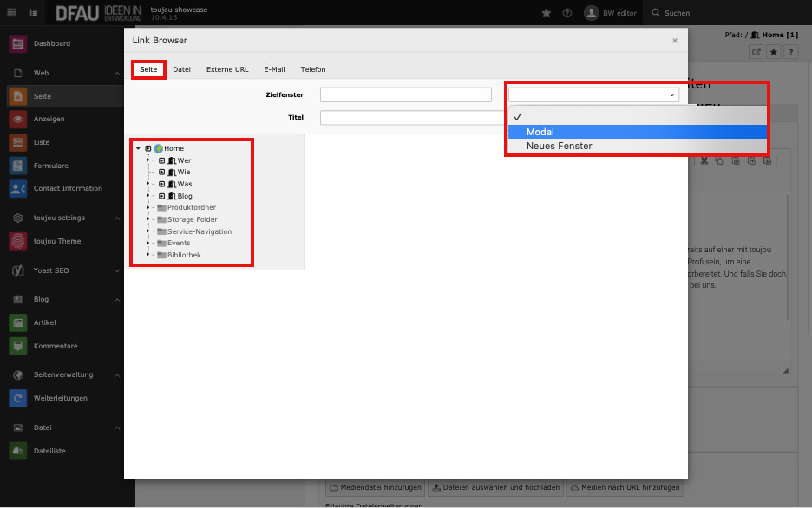Viewport: 812px width, 508px height.
Task: Expand the Produktordner folder node
Action: [148, 207]
